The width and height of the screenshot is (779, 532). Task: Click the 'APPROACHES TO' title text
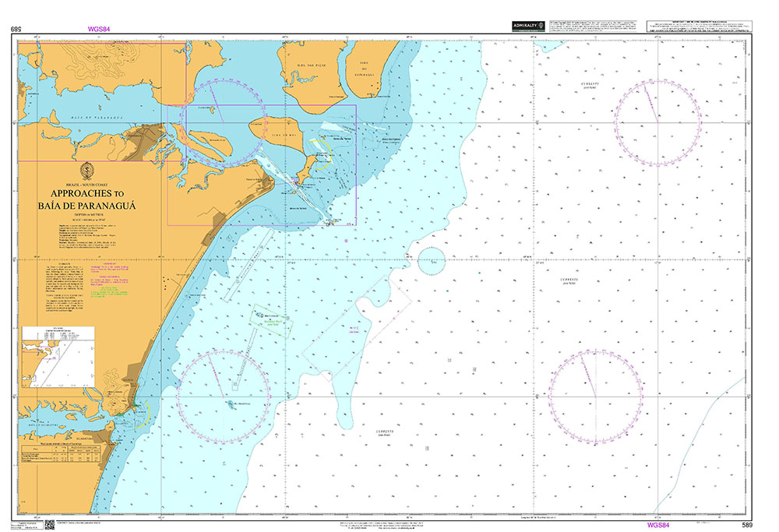pos(87,194)
